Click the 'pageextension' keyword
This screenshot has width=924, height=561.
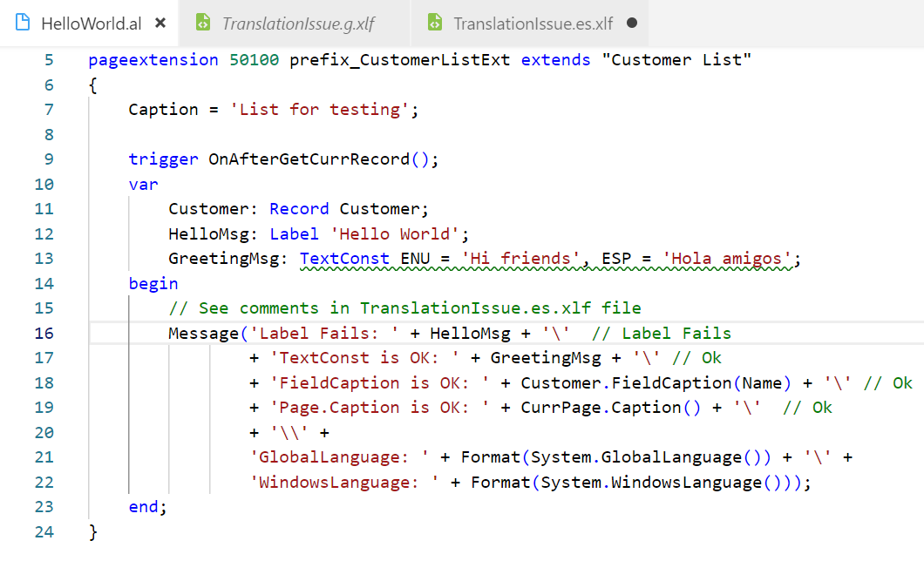pos(153,60)
